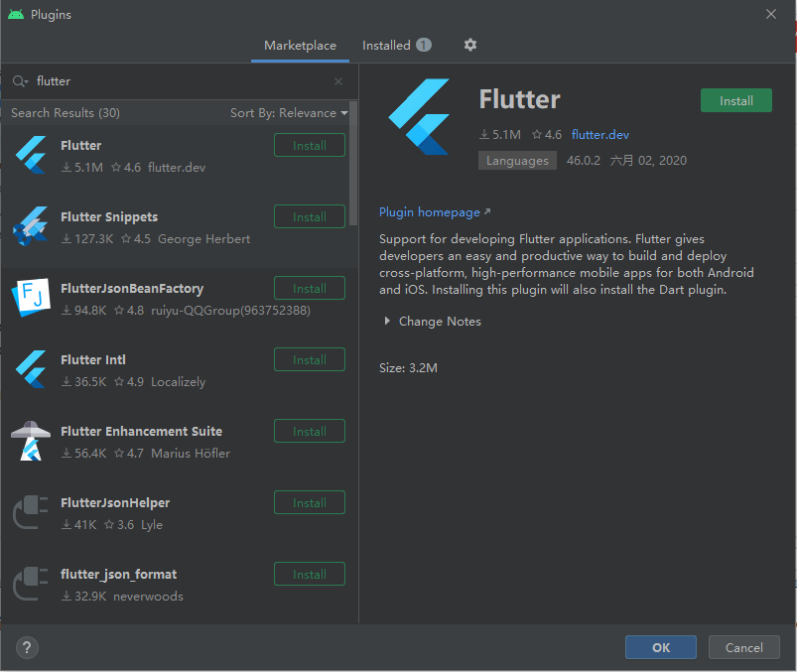Select the Flutter Intl entry name
Viewport: 797px width, 672px height.
click(93, 360)
